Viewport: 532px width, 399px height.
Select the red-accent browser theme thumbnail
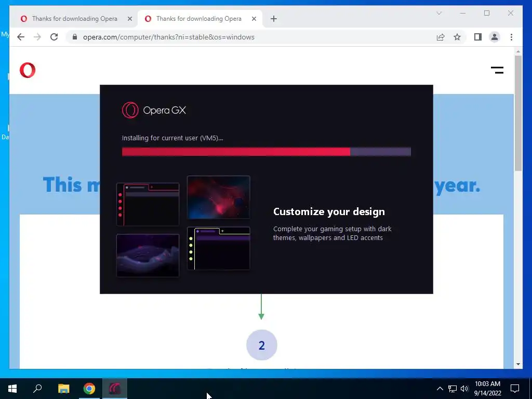click(x=148, y=204)
